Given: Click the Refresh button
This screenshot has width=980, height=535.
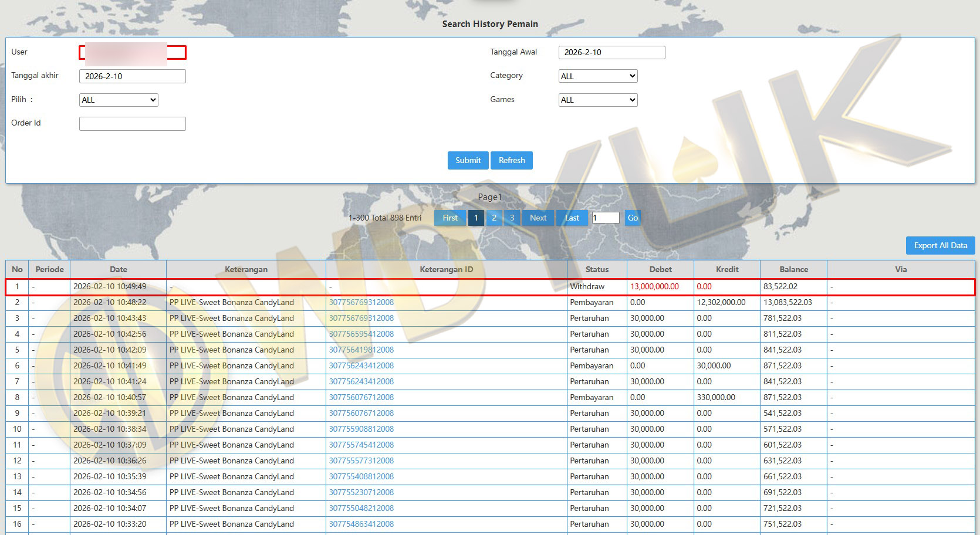Looking at the screenshot, I should pyautogui.click(x=512, y=160).
